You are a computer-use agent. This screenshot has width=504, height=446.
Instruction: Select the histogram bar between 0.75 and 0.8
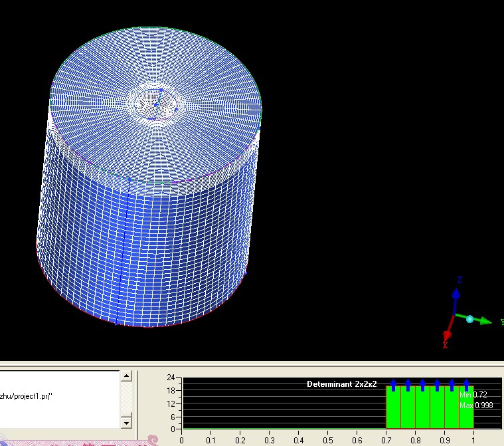[408, 408]
